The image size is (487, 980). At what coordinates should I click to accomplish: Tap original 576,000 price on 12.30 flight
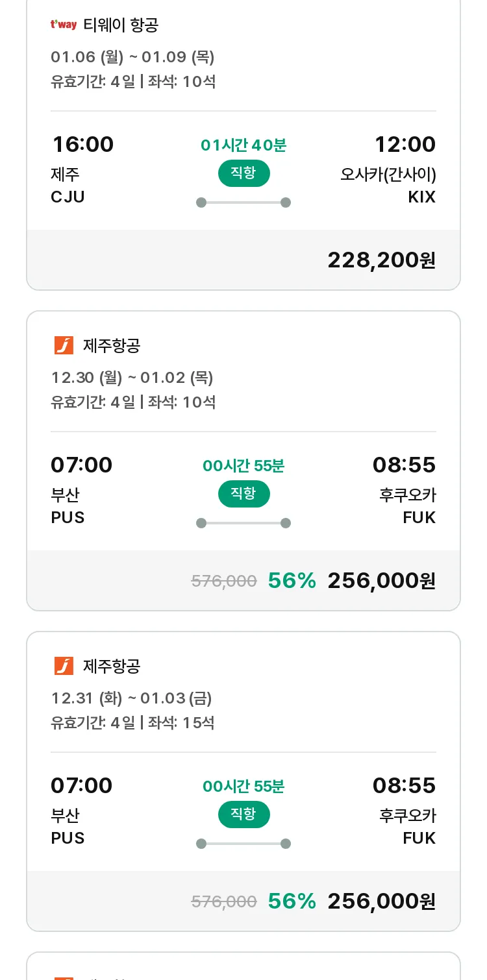[x=224, y=581]
